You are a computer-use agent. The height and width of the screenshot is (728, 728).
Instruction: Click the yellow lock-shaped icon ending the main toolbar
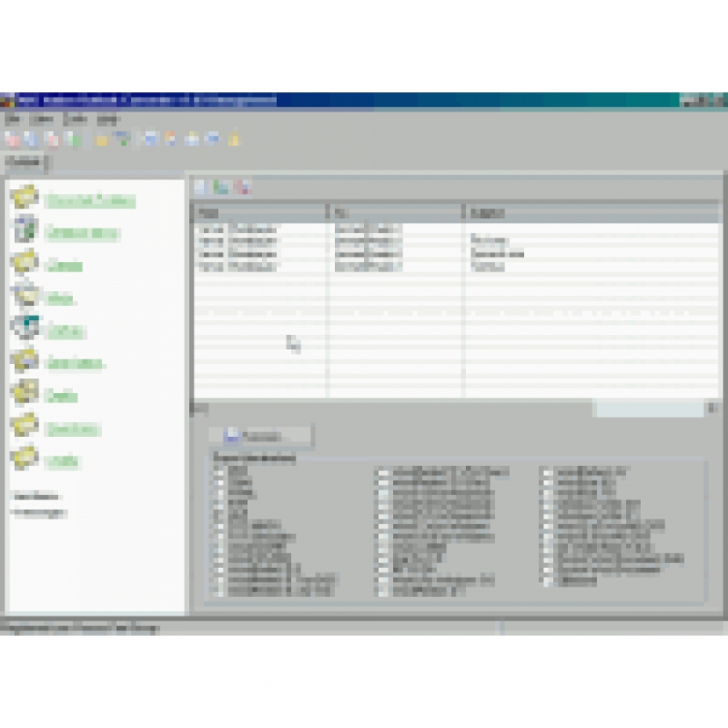tap(235, 139)
